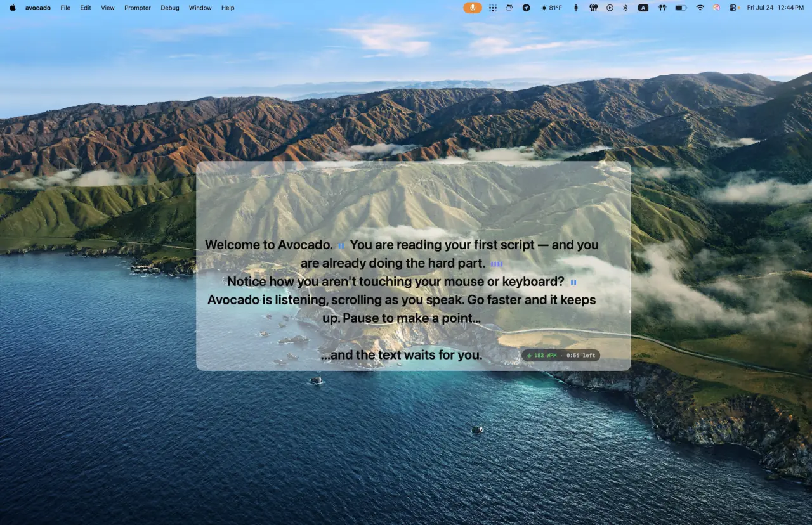
Task: Open the Apple menu
Action: (x=13, y=8)
